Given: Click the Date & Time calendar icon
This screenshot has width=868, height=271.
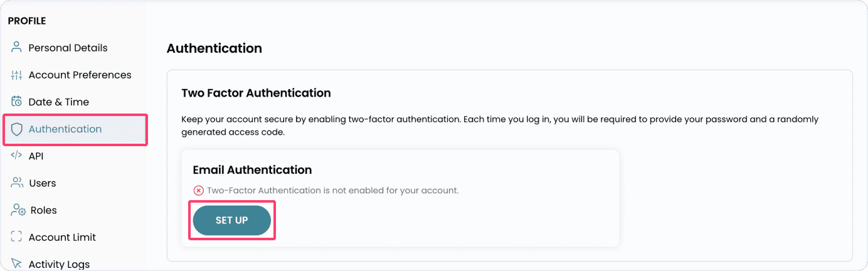Looking at the screenshot, I should [x=17, y=102].
